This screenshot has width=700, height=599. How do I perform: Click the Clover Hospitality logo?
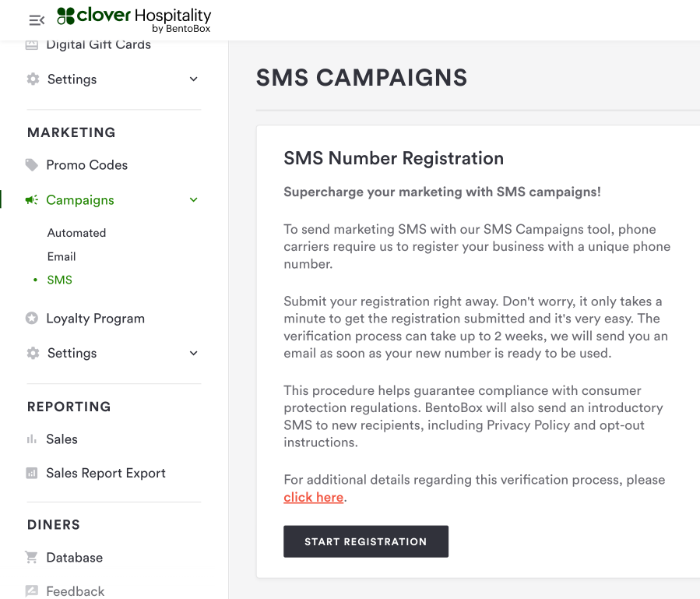(x=134, y=19)
